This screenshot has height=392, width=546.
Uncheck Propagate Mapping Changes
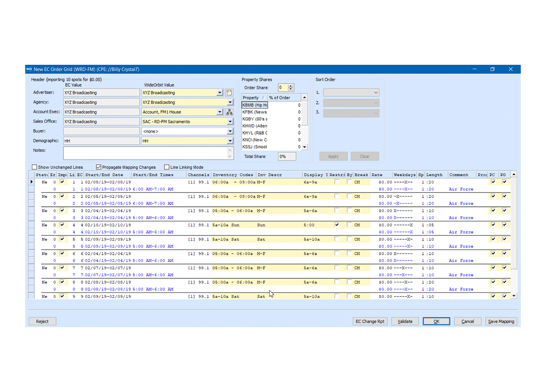tap(99, 167)
